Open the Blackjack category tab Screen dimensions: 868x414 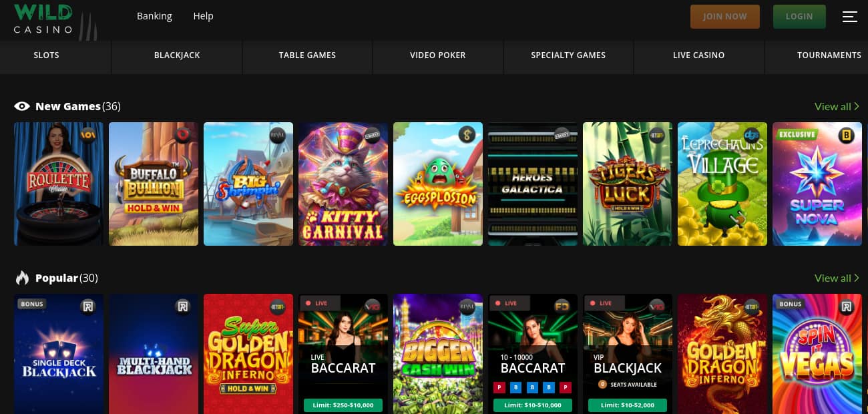tap(177, 55)
